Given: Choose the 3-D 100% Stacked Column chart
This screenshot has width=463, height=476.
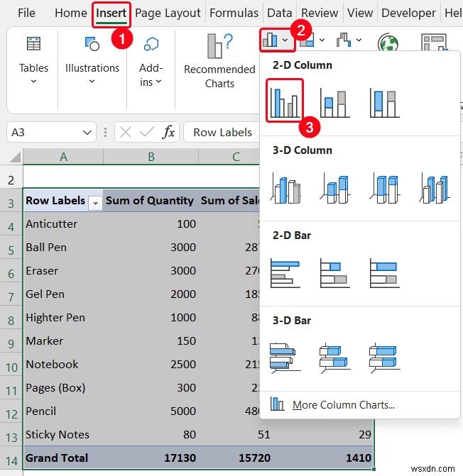Looking at the screenshot, I should pos(384,188).
